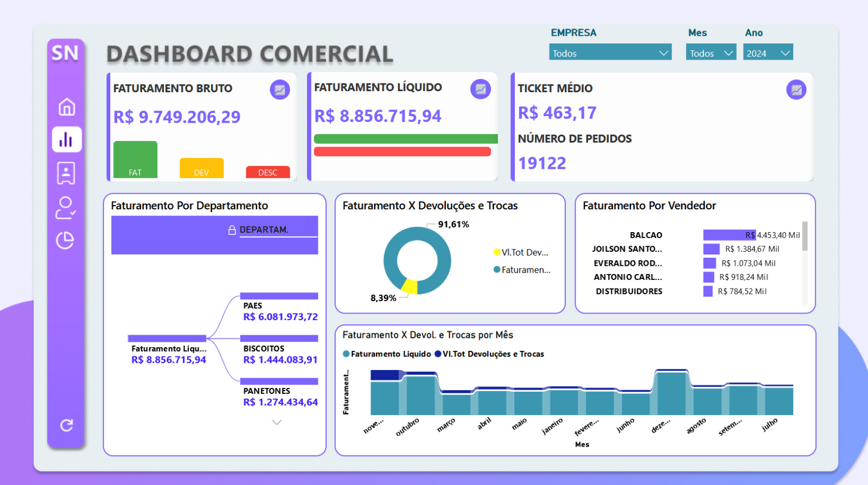
Task: Open the Ano dropdown showing 2024
Action: pos(768,53)
